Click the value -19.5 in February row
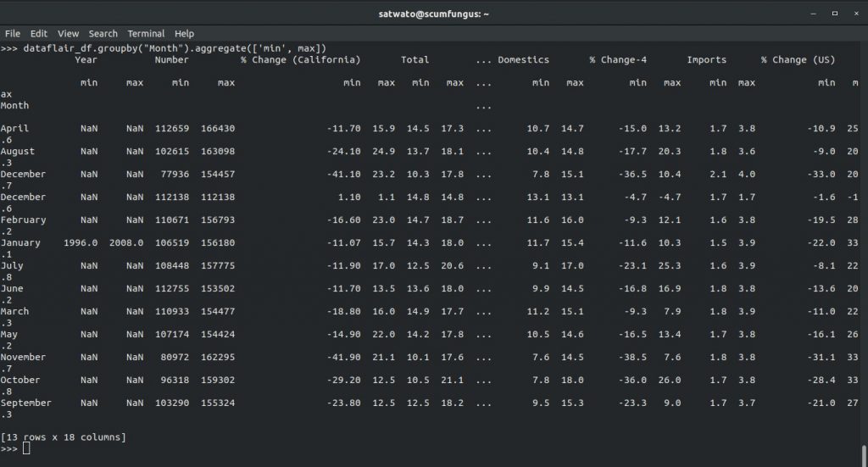This screenshot has height=467, width=868. [x=821, y=220]
